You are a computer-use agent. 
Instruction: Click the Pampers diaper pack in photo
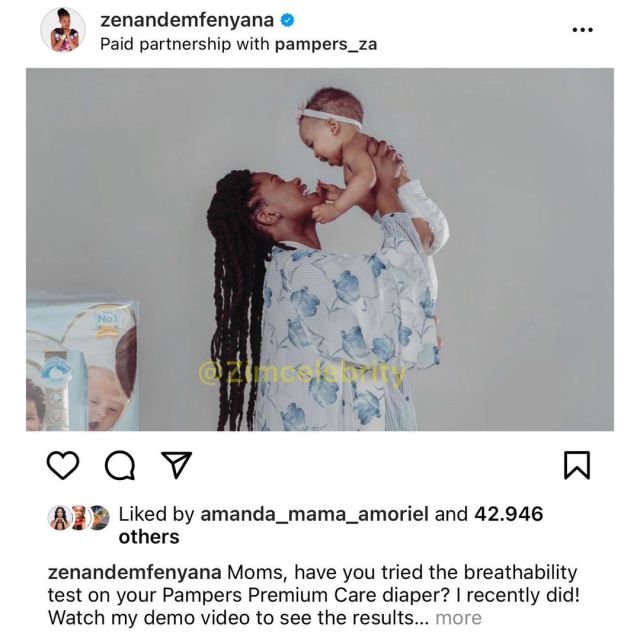click(82, 361)
